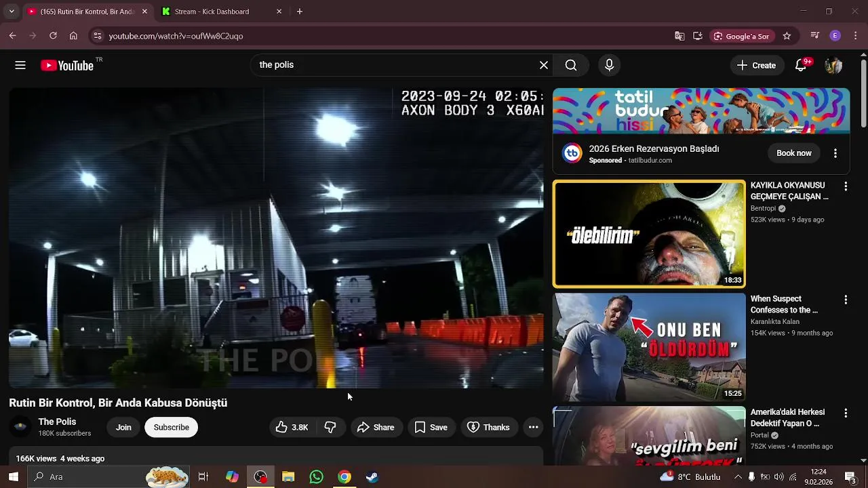The image size is (868, 488).
Task: Go back in browser history
Action: [x=12, y=36]
